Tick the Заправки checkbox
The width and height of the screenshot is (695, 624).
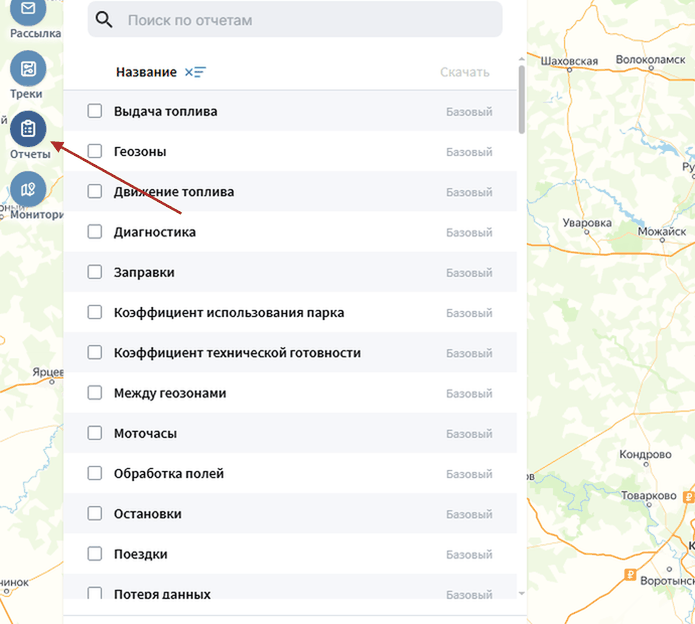[94, 272]
